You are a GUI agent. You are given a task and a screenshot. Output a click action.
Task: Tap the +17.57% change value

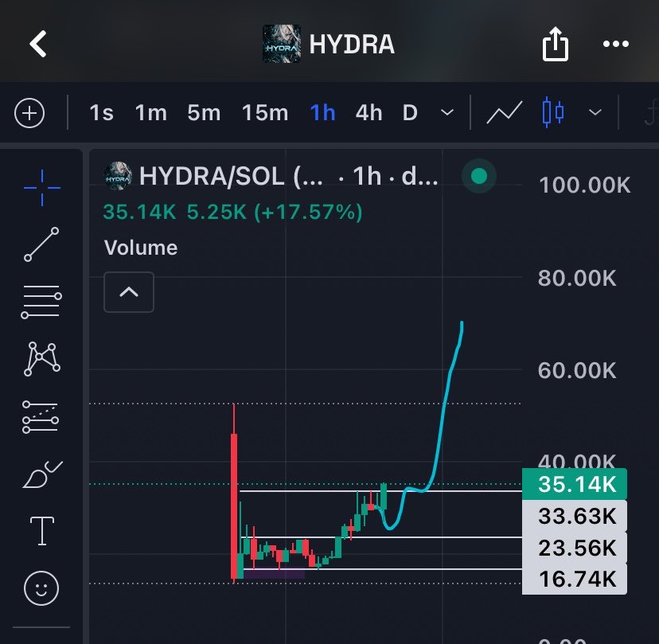click(308, 212)
